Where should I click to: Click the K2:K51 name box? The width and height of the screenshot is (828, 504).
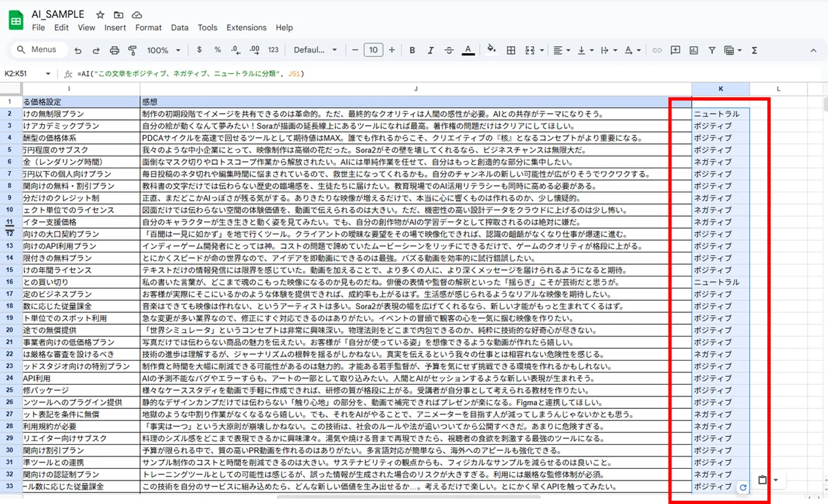[x=23, y=74]
